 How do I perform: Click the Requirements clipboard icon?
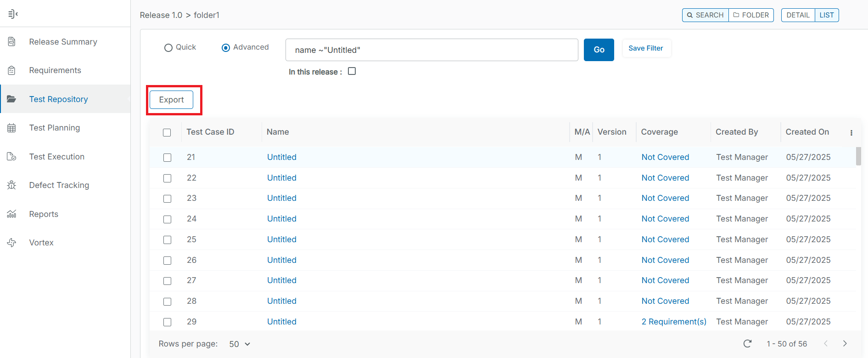(12, 70)
